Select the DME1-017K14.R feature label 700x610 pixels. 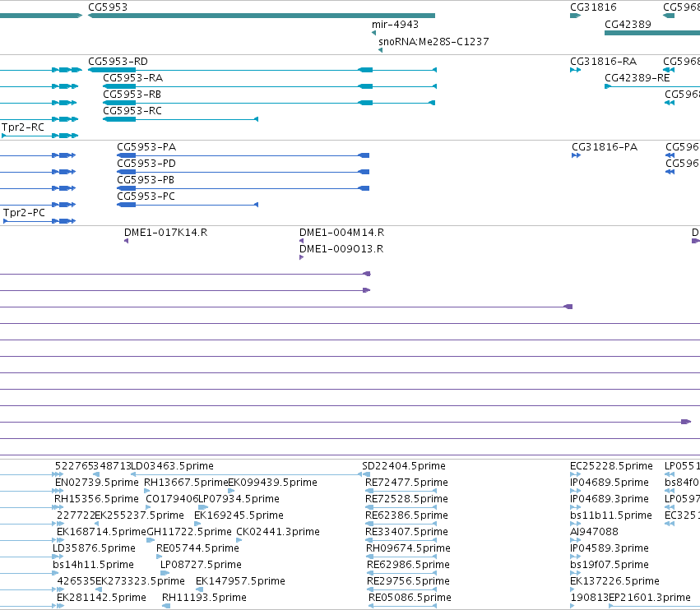tap(165, 233)
